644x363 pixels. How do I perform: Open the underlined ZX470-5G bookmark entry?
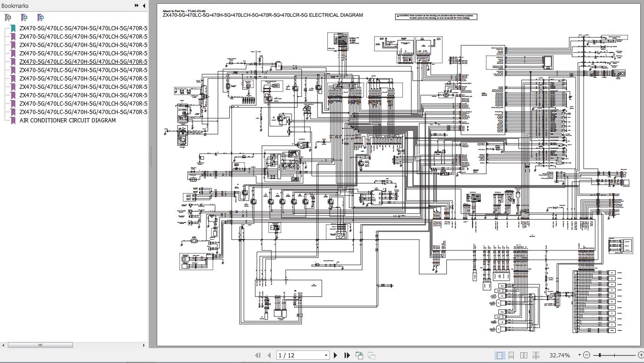click(x=83, y=61)
